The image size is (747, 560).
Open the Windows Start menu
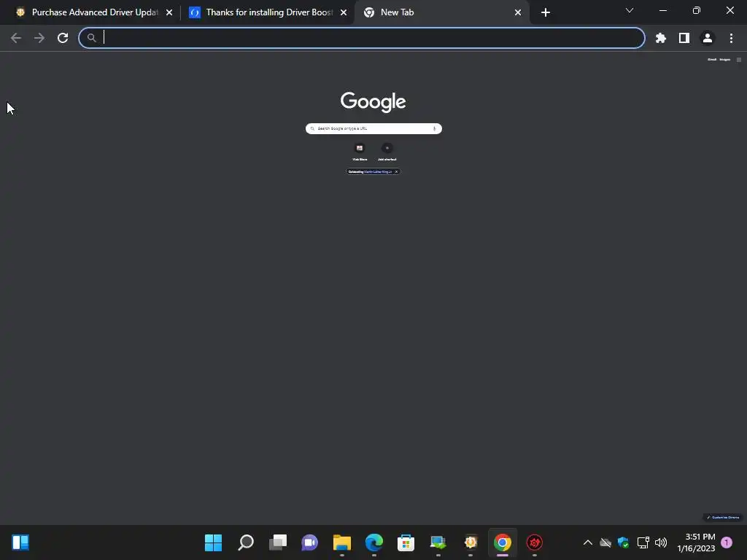tap(213, 542)
